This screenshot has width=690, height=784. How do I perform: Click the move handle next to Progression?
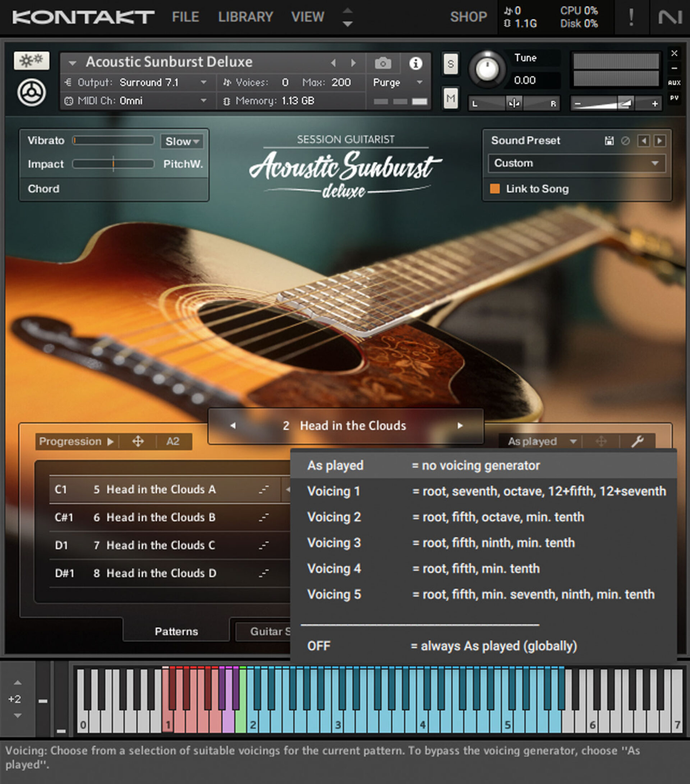point(138,441)
